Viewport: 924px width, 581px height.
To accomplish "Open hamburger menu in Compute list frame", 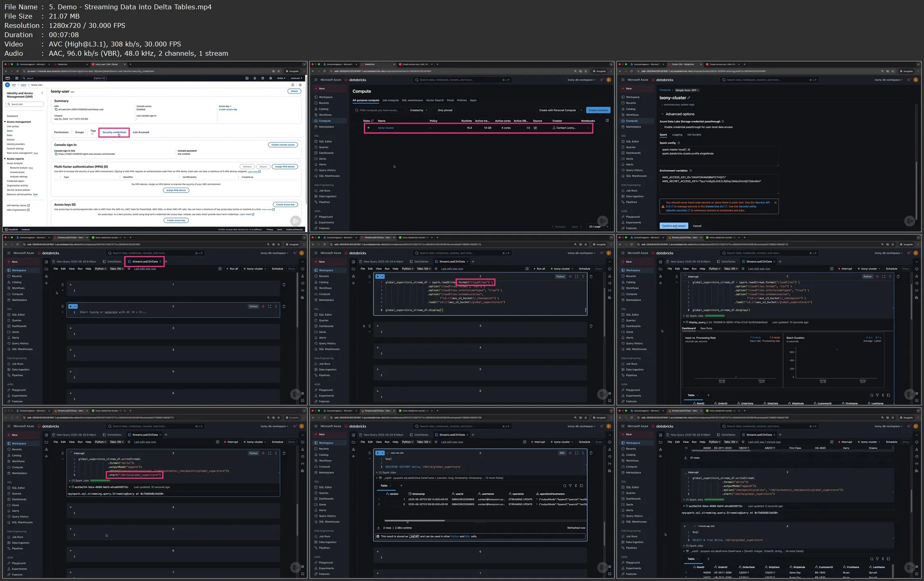I will [316, 80].
